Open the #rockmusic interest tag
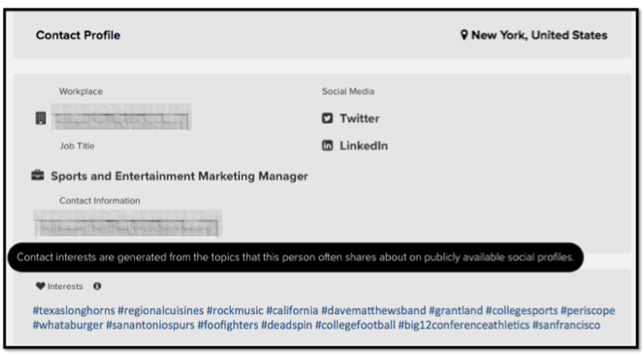 pos(235,310)
